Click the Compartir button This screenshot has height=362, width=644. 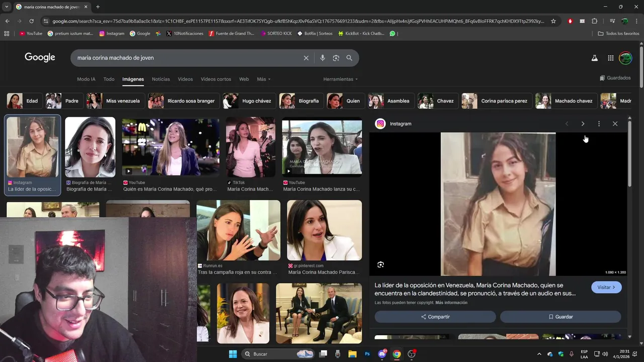435,317
